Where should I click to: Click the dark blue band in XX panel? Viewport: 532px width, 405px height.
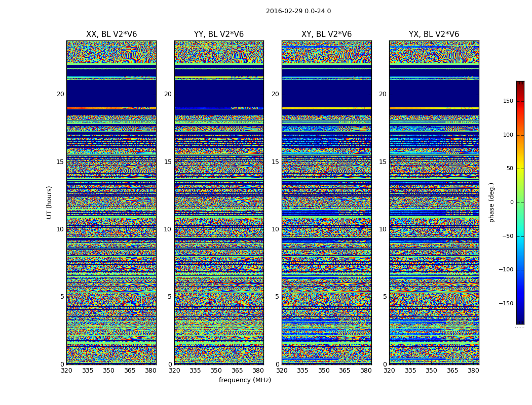111,94
